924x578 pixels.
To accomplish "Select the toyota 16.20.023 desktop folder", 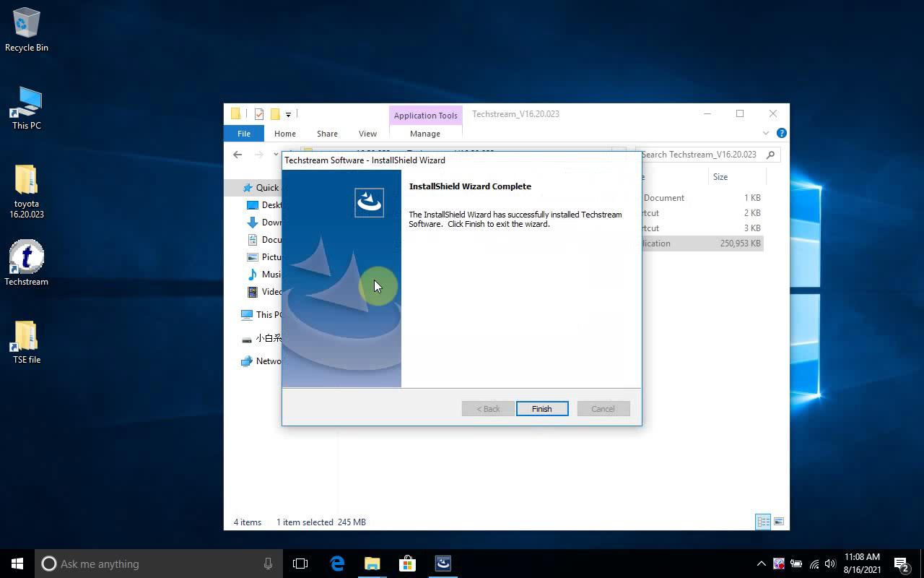I will [27, 191].
